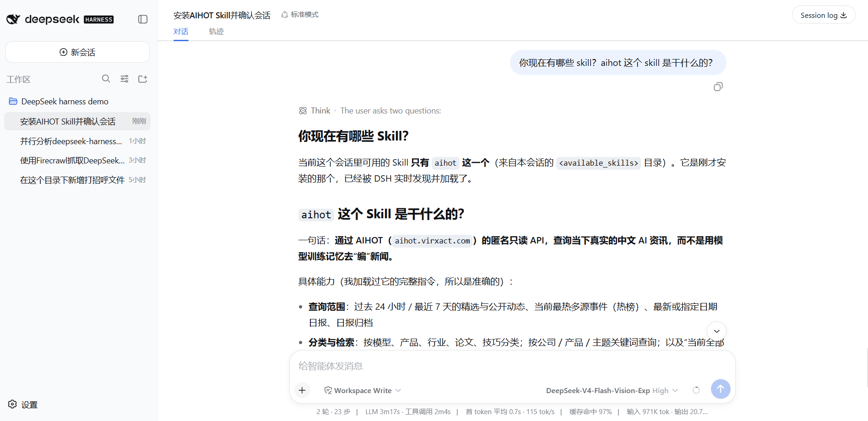The height and width of the screenshot is (421, 868).
Task: Search the workspace with magnifier icon
Action: point(106,79)
